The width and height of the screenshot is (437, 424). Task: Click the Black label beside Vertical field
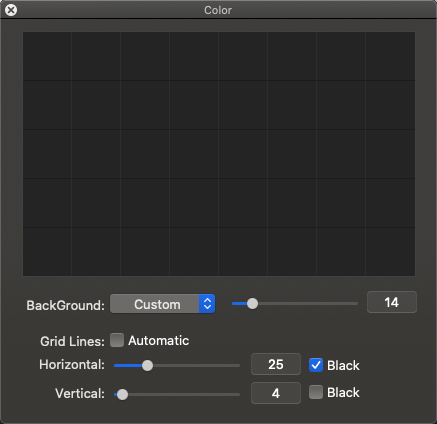coord(343,393)
